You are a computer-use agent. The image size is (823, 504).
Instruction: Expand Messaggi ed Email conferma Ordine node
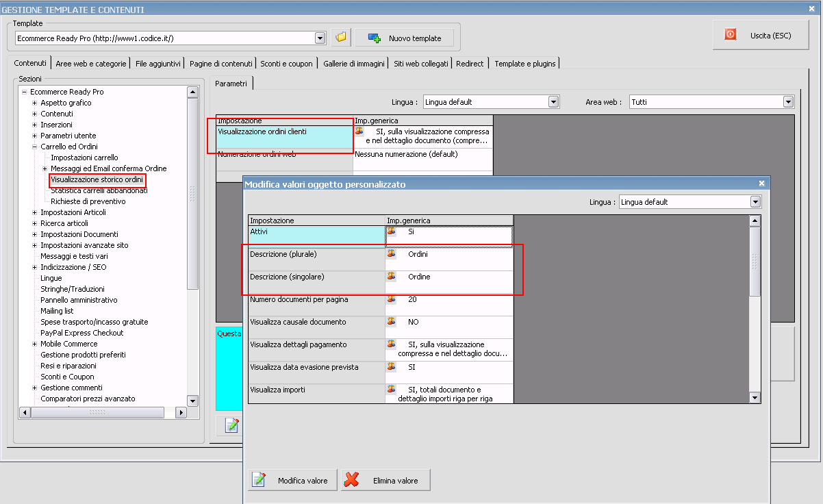[x=45, y=168]
